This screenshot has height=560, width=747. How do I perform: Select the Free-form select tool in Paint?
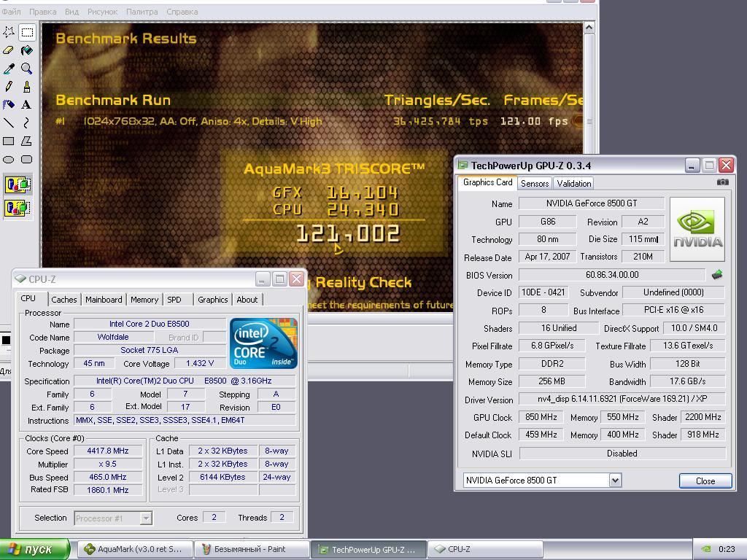coord(9,32)
